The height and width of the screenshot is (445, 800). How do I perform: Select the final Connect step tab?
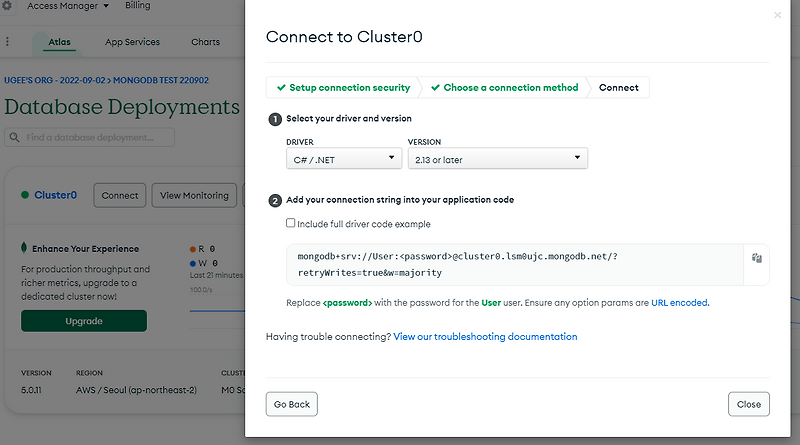pos(618,88)
